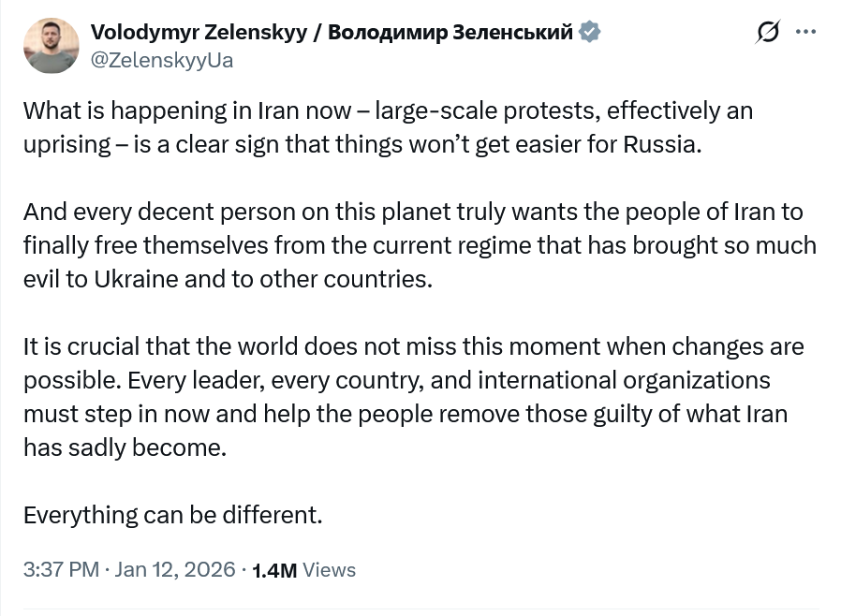Click the line starting 'What is happening in Iran'
This screenshot has width=841, height=616.
tap(388, 110)
